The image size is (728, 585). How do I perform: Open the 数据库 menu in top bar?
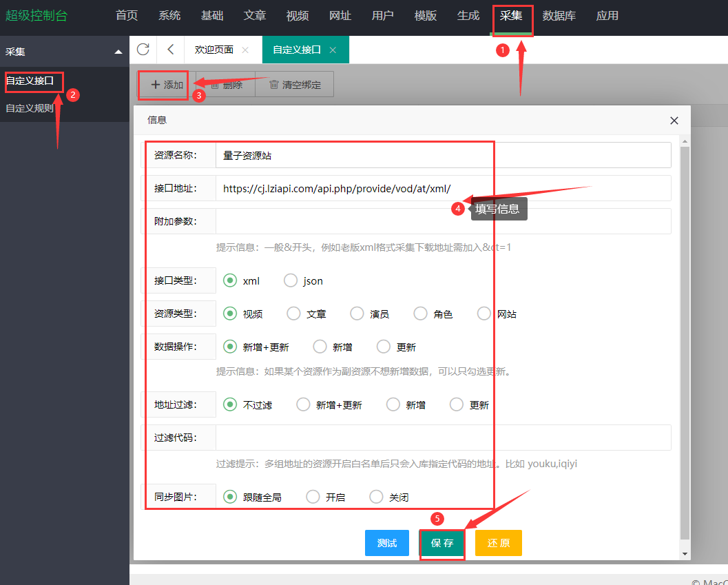(x=559, y=15)
